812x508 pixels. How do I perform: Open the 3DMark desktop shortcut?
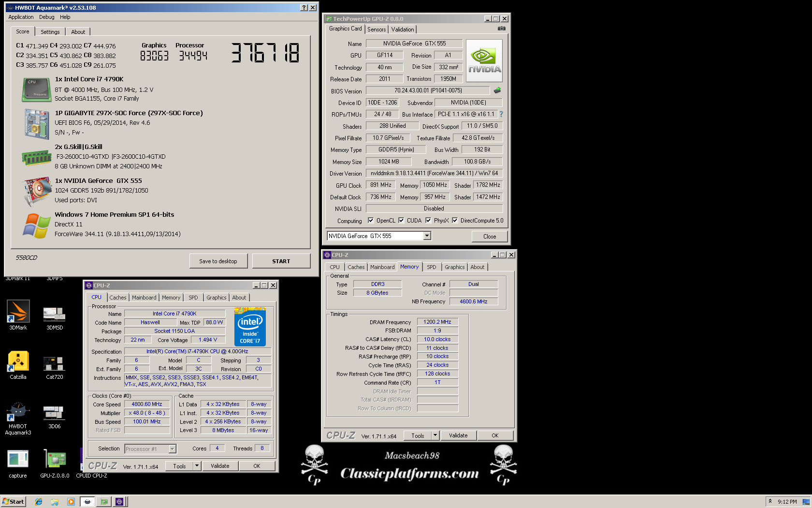tap(18, 314)
